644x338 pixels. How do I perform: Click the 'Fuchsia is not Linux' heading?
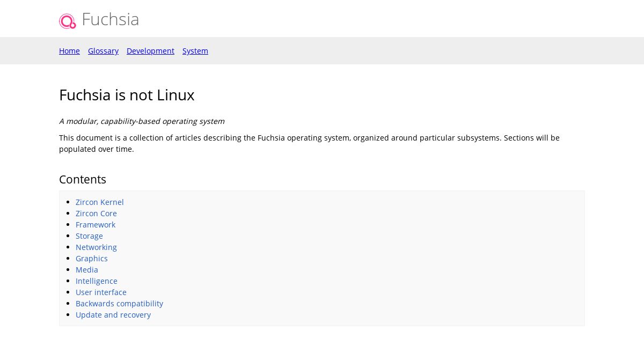coord(127,95)
